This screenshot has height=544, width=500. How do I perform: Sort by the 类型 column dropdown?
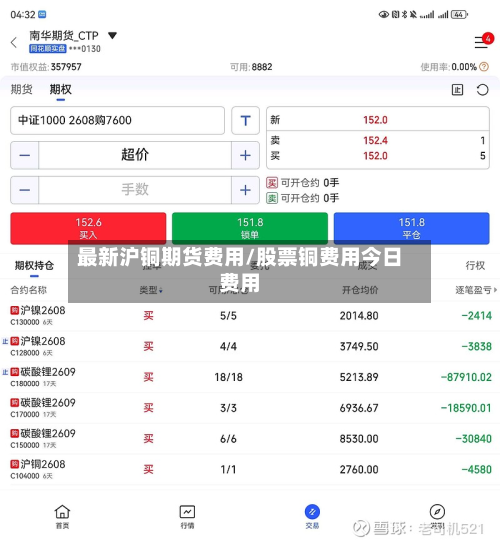tap(151, 290)
